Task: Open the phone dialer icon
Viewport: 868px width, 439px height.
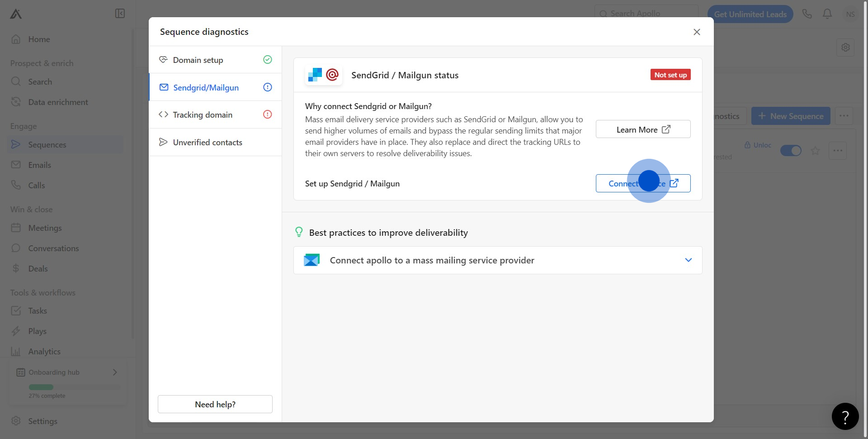Action: click(x=807, y=14)
